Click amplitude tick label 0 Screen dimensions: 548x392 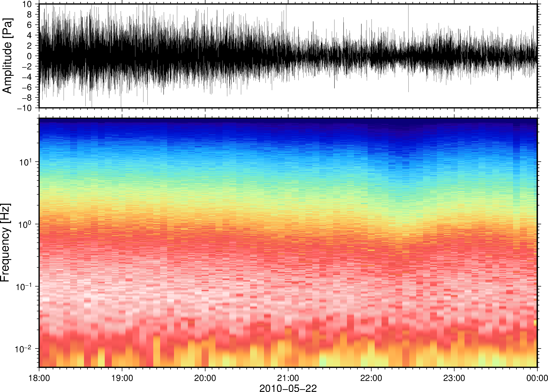(x=29, y=56)
